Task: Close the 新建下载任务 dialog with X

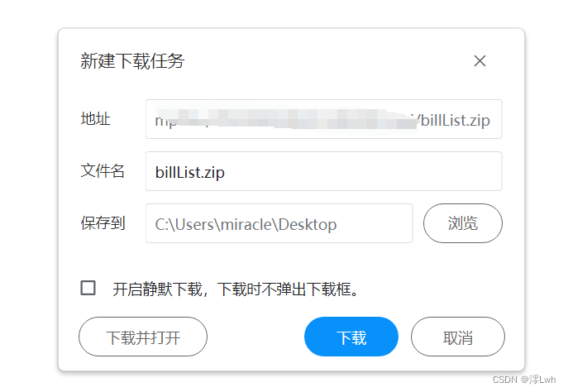Action: pos(480,61)
